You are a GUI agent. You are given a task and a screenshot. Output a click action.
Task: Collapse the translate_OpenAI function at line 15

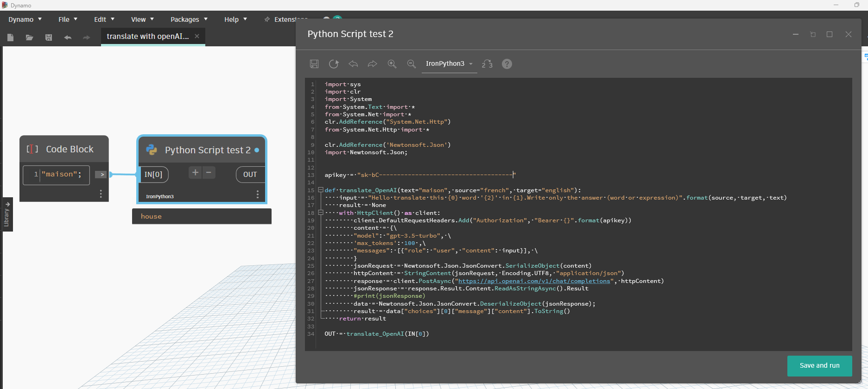320,190
